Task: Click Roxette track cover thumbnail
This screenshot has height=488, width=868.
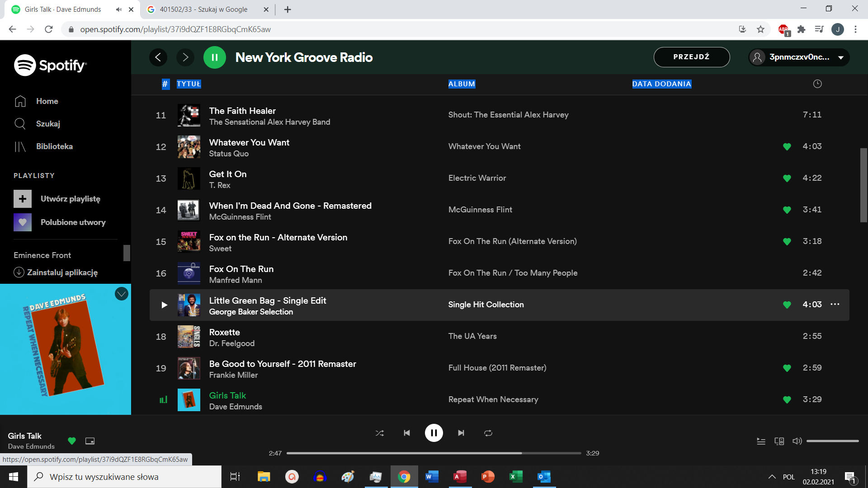Action: pyautogui.click(x=189, y=337)
